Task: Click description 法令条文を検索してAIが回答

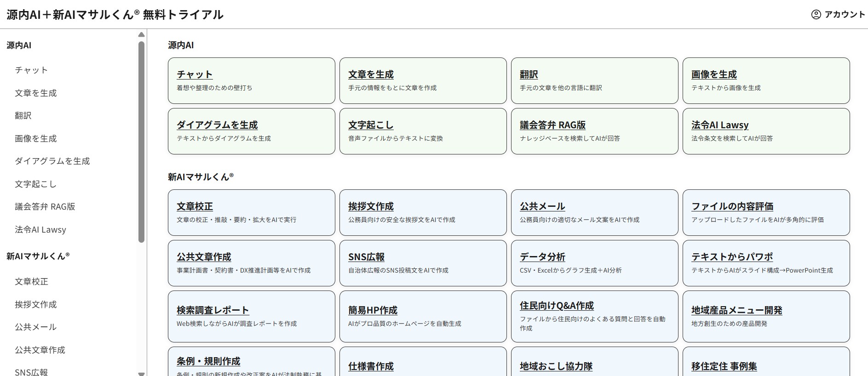Action: click(x=732, y=138)
